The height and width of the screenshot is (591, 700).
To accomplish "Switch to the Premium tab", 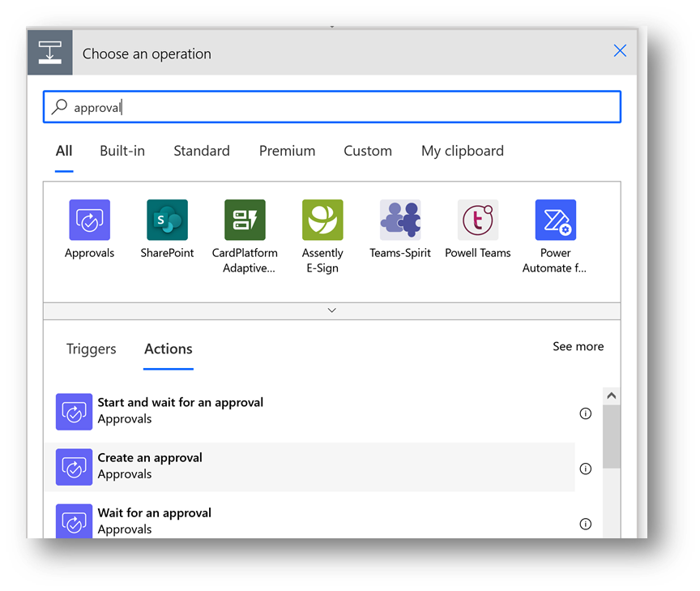I will pyautogui.click(x=287, y=151).
